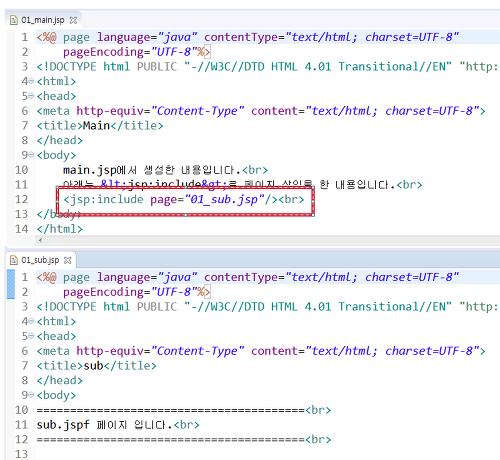Collapse the <head> fold in 01_main.jsp
Screen dimensions: 500x460
click(x=31, y=96)
